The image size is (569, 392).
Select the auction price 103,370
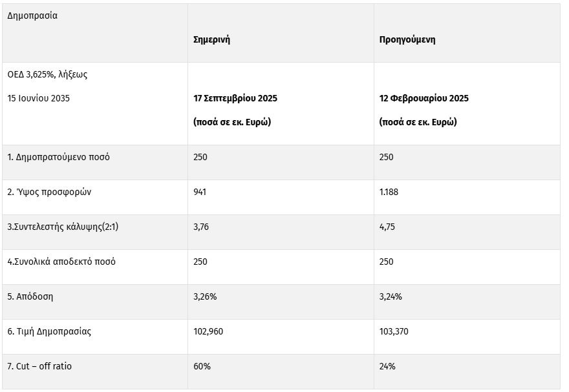tap(394, 331)
